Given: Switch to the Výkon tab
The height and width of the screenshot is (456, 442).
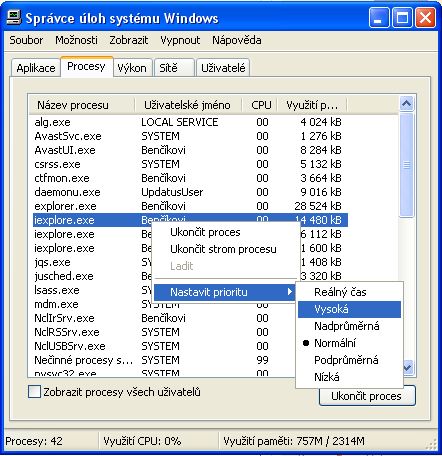Looking at the screenshot, I should point(132,68).
